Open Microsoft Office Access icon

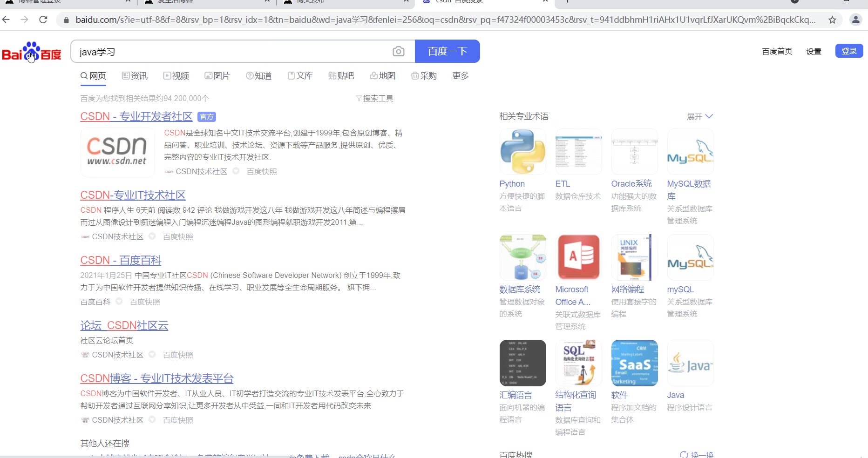(578, 257)
